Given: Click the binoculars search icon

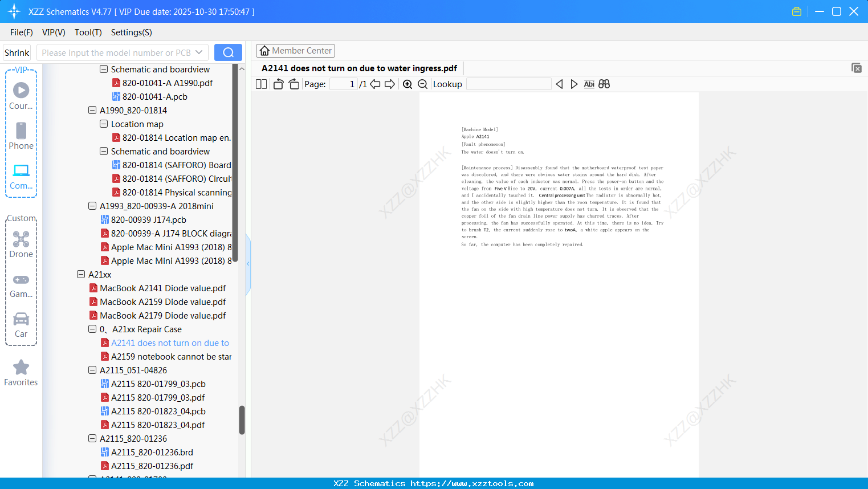Looking at the screenshot, I should point(604,84).
